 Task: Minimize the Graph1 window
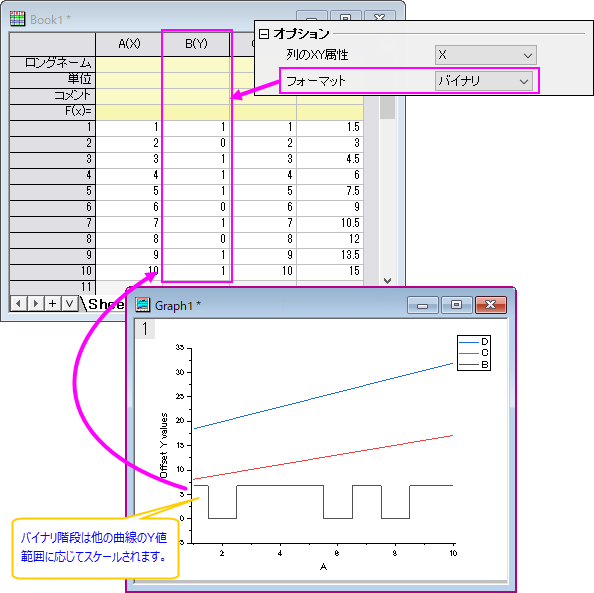(x=423, y=305)
